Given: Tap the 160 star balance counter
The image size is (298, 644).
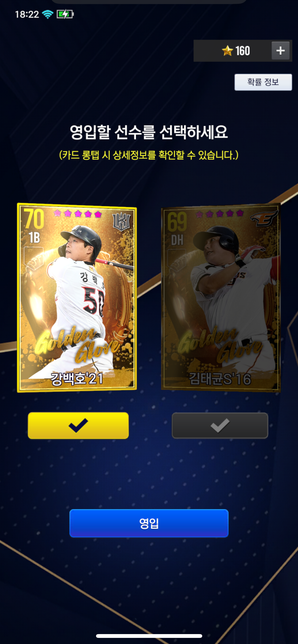Looking at the screenshot, I should [242, 51].
